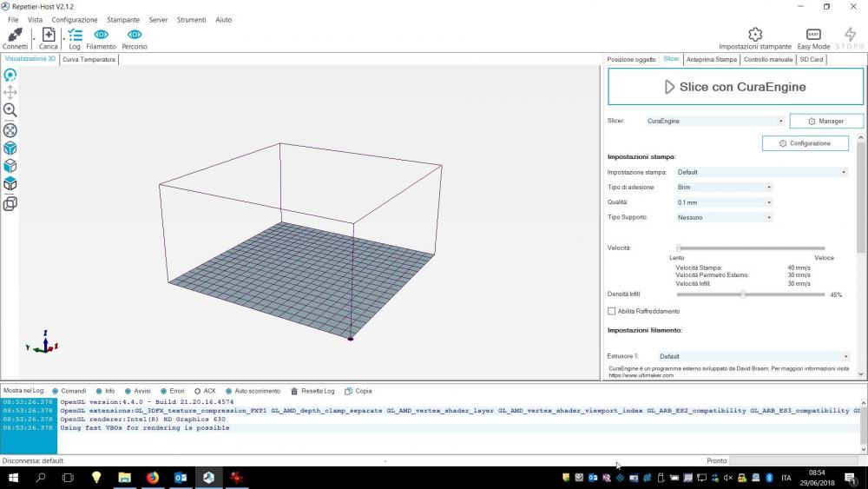This screenshot has height=489, width=868.
Task: Switch on Easy Mode icon
Action: coord(813,35)
